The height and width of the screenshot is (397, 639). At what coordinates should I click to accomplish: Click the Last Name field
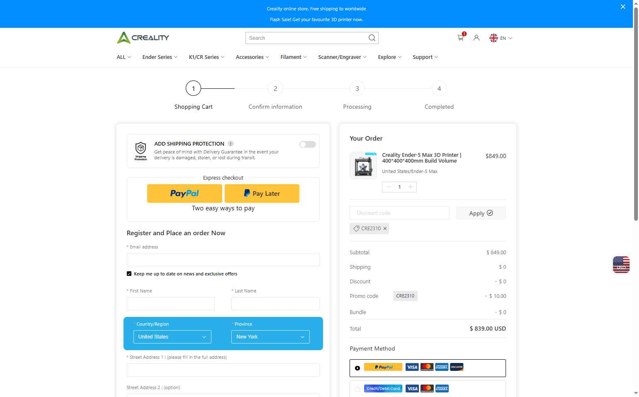tap(275, 304)
